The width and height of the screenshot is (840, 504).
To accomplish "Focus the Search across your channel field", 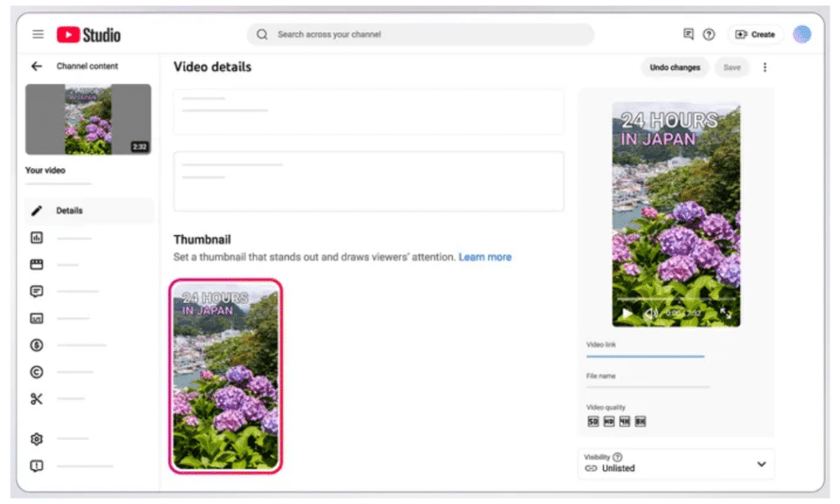I will (x=420, y=34).
